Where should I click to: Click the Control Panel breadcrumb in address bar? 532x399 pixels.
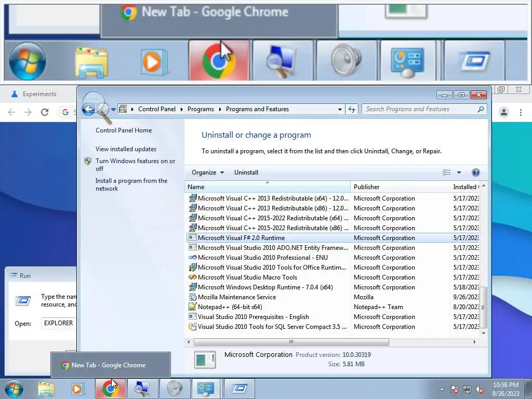point(157,109)
